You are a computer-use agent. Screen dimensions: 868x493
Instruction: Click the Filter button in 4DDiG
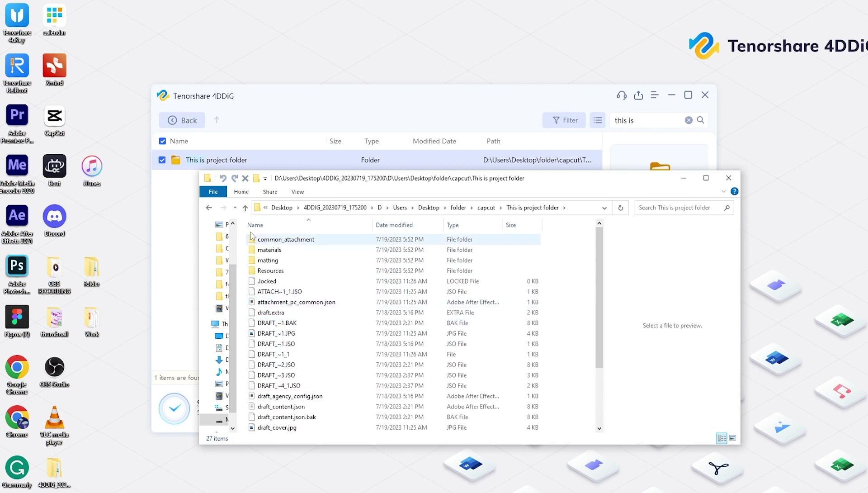click(x=565, y=120)
